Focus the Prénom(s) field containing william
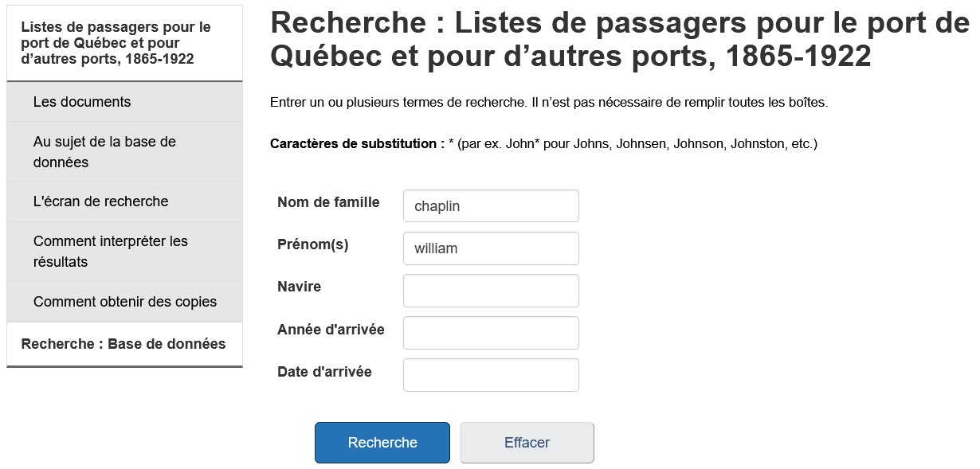 pos(491,248)
